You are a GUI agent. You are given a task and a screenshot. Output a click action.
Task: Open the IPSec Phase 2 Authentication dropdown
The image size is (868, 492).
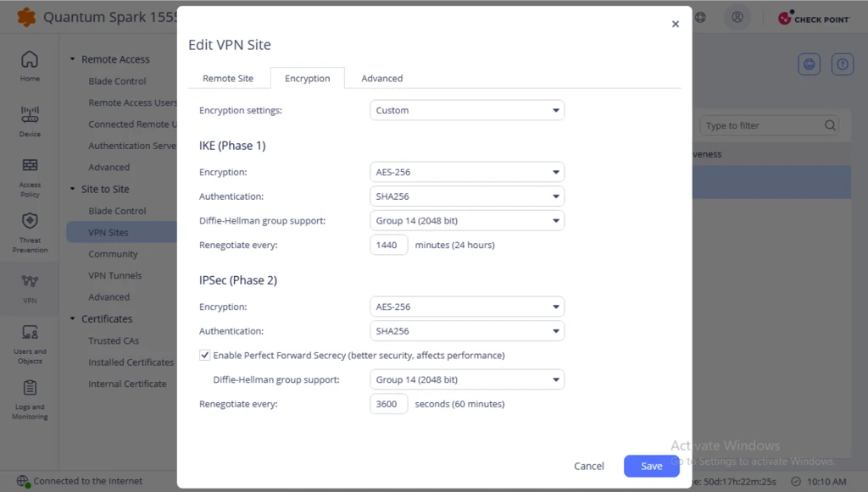pyautogui.click(x=467, y=331)
